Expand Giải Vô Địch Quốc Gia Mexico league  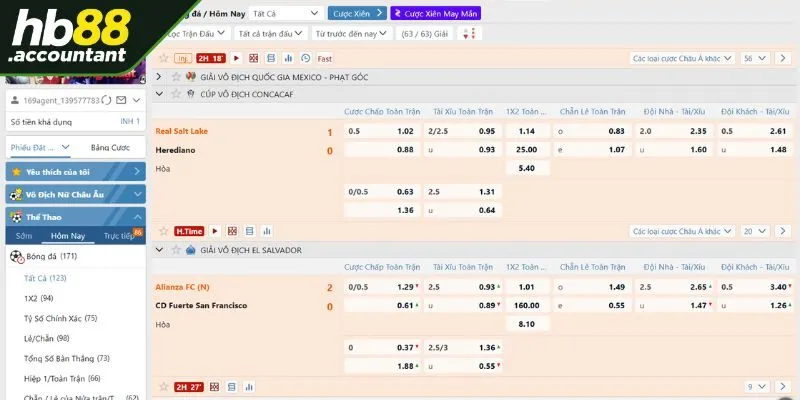click(159, 77)
